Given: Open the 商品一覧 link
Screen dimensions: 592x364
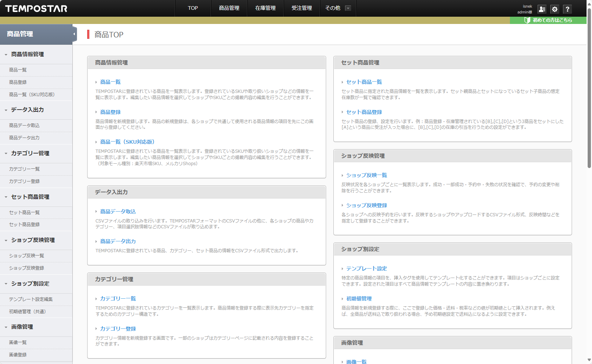Looking at the screenshot, I should 110,82.
